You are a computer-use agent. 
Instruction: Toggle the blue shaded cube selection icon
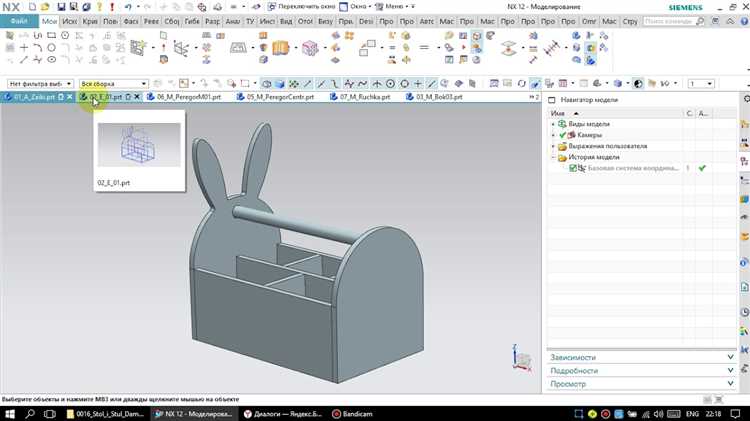(x=279, y=84)
